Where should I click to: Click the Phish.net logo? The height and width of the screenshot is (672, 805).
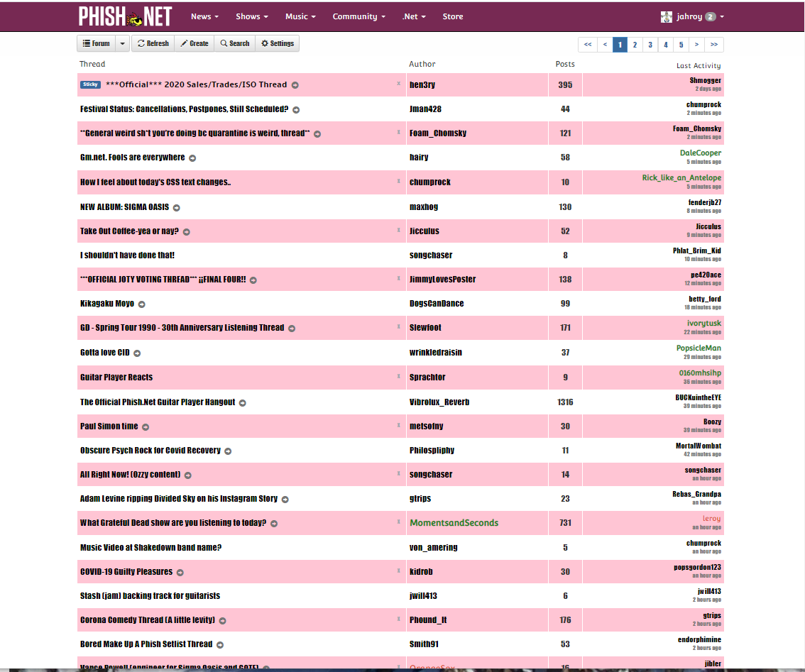[125, 16]
